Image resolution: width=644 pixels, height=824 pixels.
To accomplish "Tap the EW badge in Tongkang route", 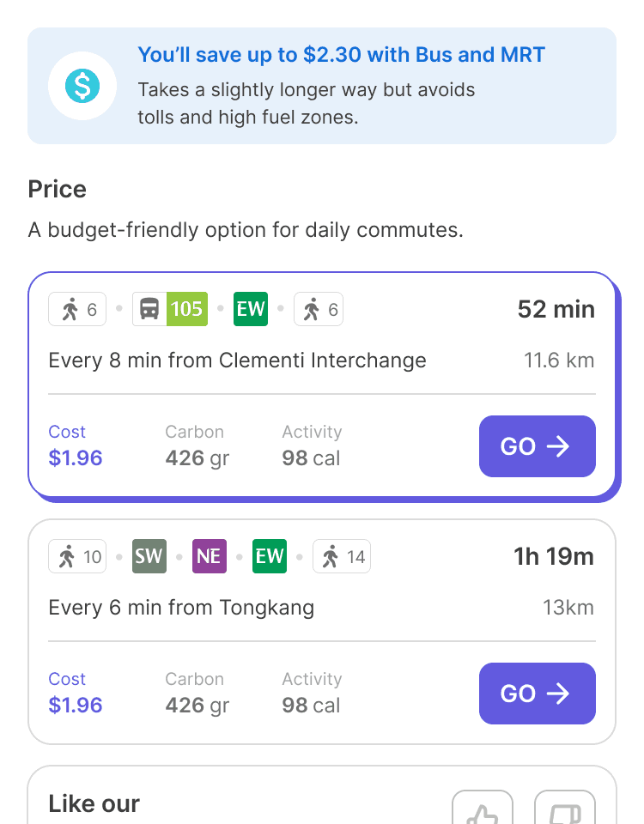I will point(270,556).
